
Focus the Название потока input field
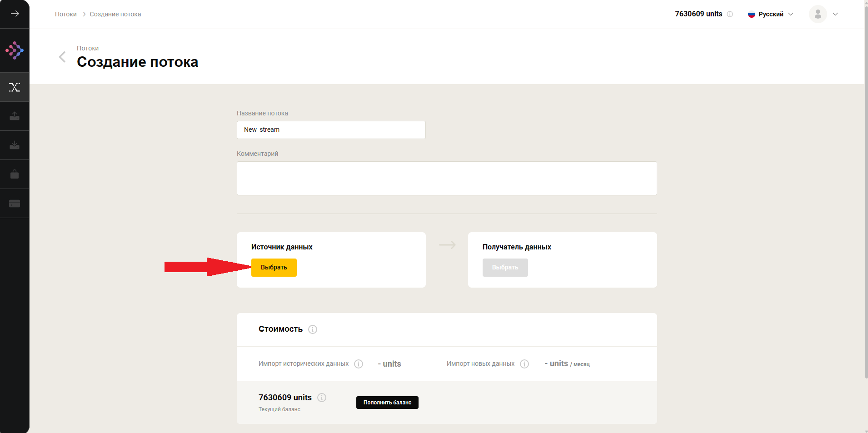coord(331,130)
